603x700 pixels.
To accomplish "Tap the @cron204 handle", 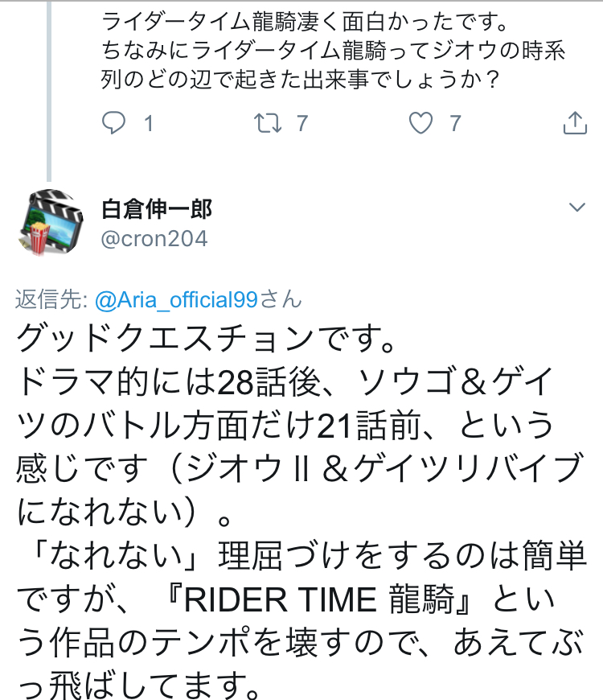I will tap(154, 239).
